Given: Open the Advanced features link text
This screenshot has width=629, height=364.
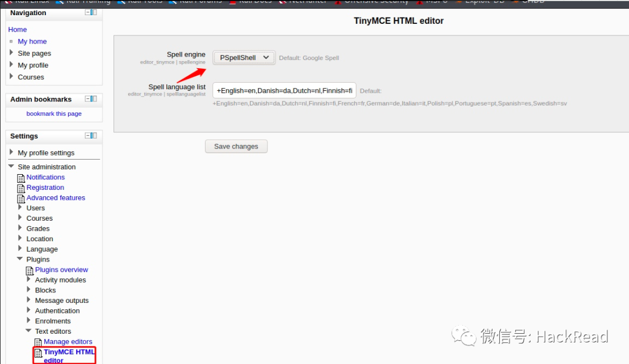Looking at the screenshot, I should tap(56, 197).
